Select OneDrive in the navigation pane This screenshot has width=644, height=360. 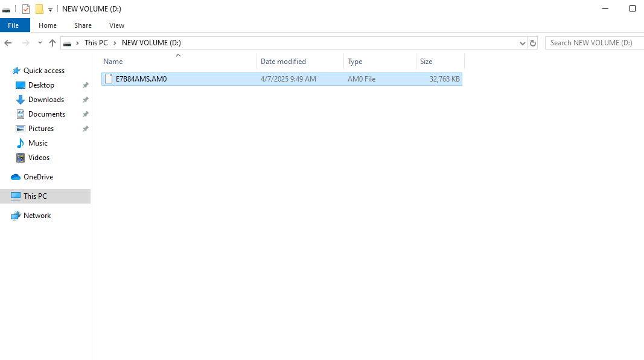click(x=38, y=177)
